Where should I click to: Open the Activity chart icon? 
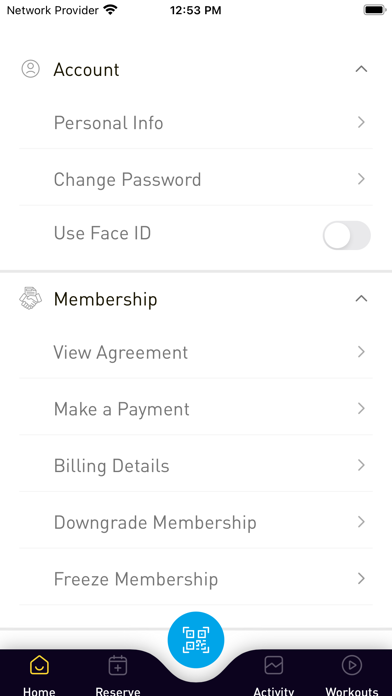pyautogui.click(x=274, y=665)
